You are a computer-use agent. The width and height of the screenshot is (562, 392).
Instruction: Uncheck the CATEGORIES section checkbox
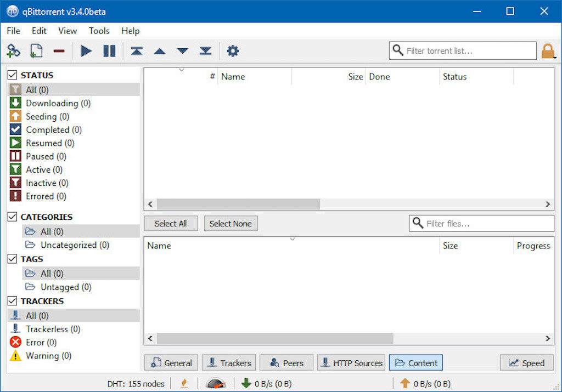tap(12, 217)
